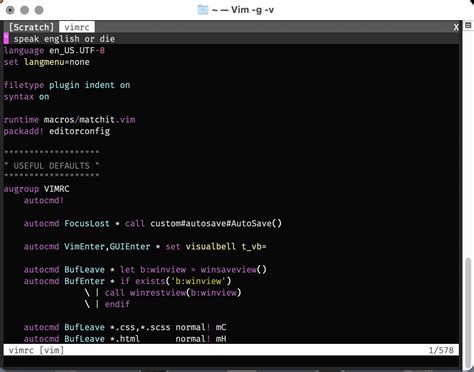The height and width of the screenshot is (372, 474).
Task: Click the green zoom window button
Action: coord(39,10)
